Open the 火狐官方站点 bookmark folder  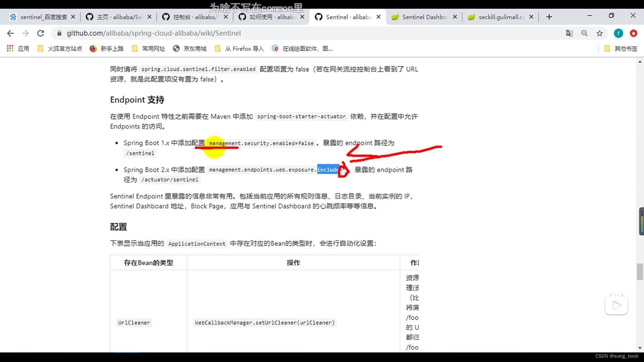click(x=60, y=49)
